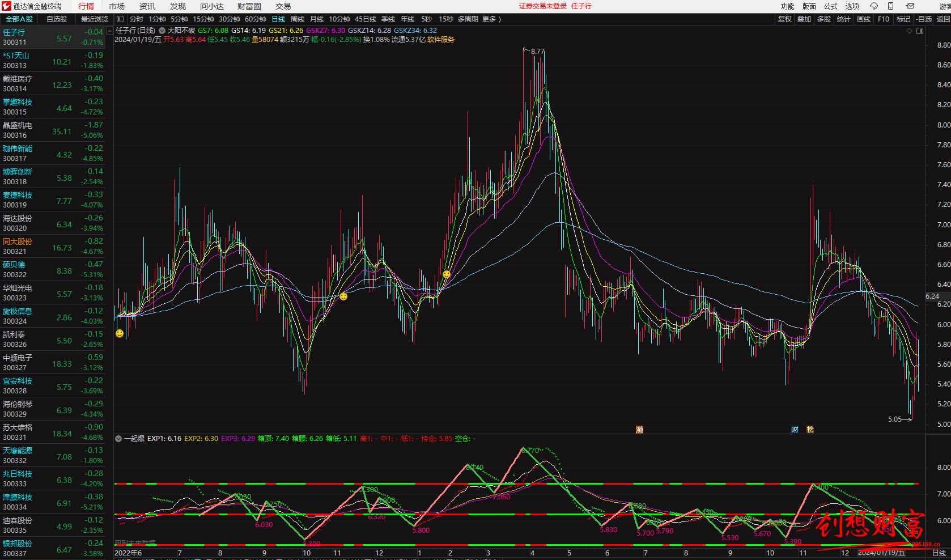Viewport: 951px width, 560px height.
Task: Click the 财 event marker icon
Action: (x=795, y=430)
